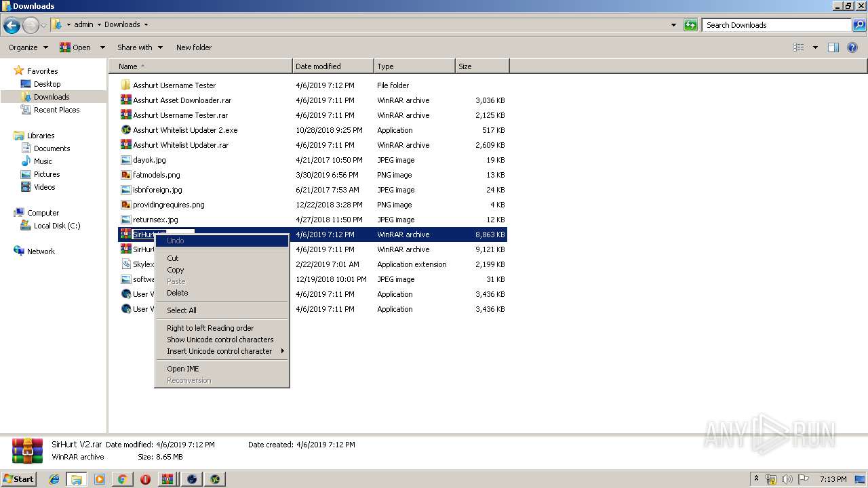
Task: Click the volume speaker tray icon
Action: (787, 479)
